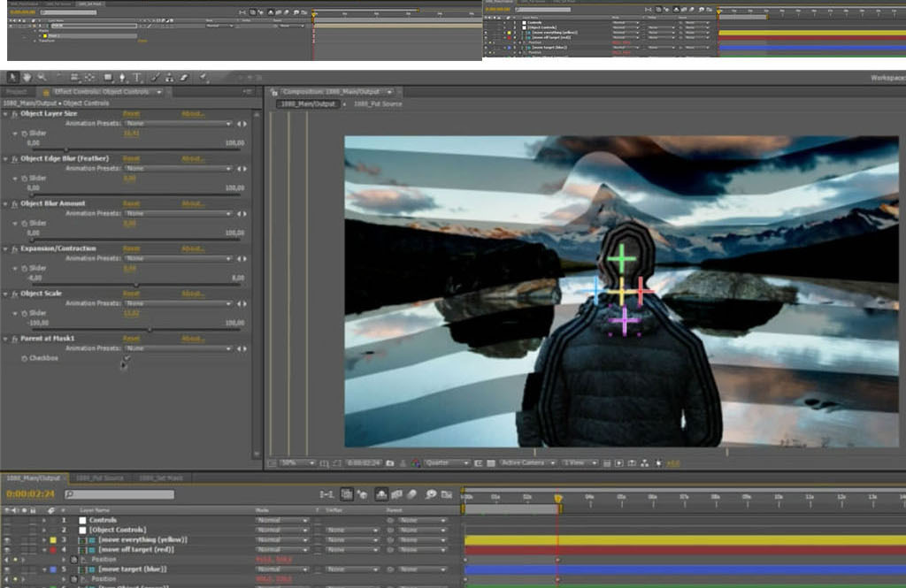906x588 pixels.
Task: Select the Hand tool
Action: [27, 78]
